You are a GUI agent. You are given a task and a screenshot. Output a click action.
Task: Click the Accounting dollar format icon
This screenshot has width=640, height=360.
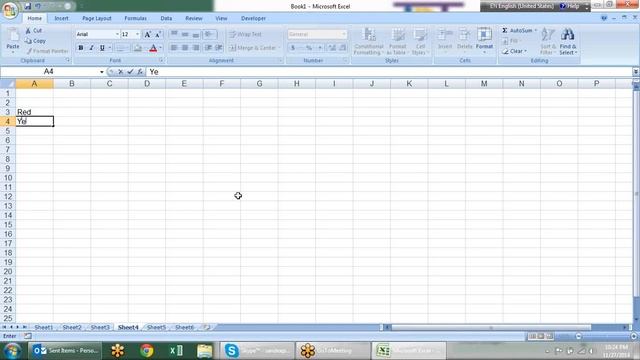tap(293, 48)
